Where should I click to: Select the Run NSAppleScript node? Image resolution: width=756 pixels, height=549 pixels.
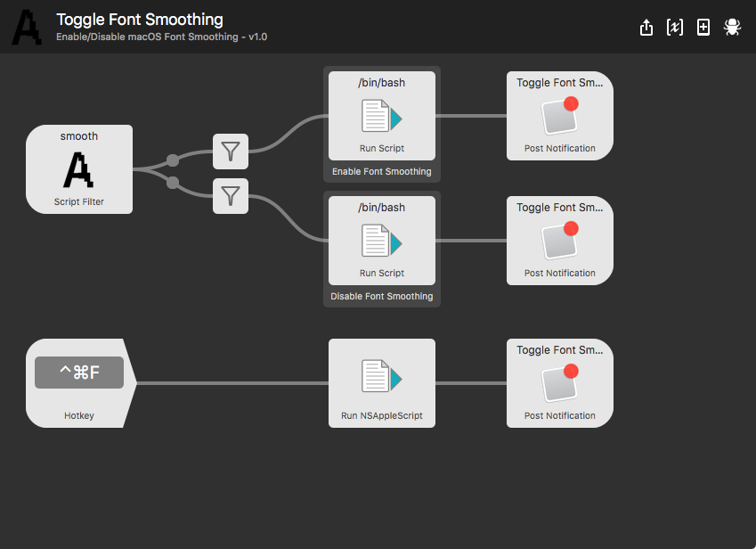point(381,383)
